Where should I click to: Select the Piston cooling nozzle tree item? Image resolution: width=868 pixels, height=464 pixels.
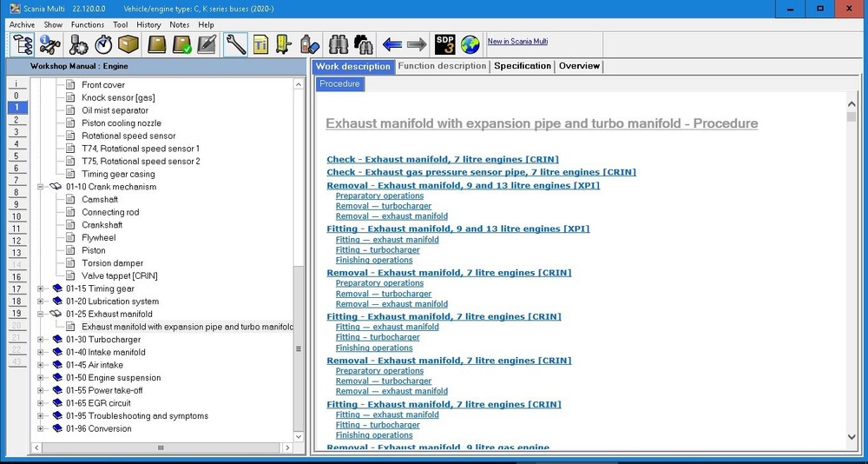click(x=122, y=123)
